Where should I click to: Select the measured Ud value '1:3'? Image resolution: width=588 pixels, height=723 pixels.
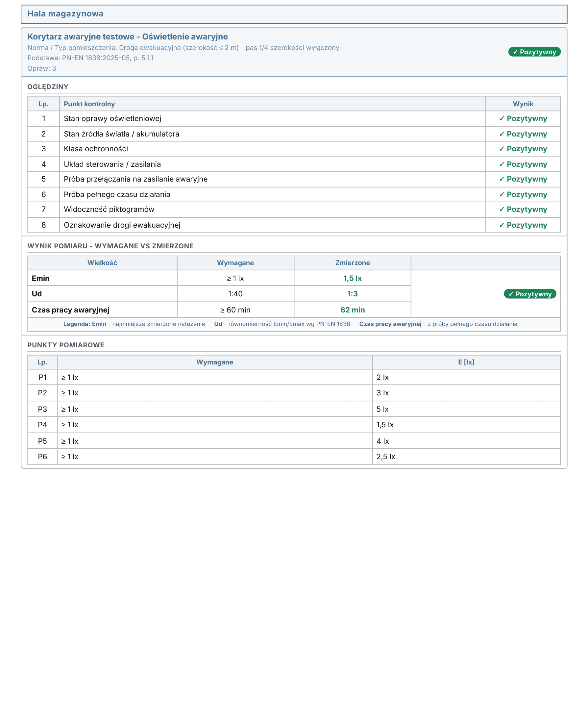click(x=352, y=294)
